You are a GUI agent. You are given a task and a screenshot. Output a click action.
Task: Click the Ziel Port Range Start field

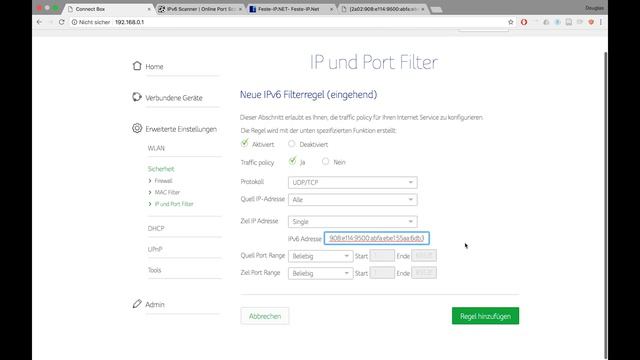click(382, 273)
